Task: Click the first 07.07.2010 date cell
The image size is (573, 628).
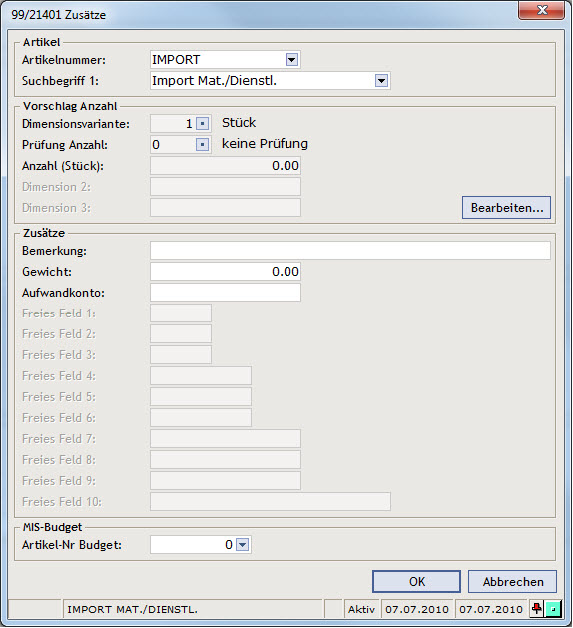Action: 417,609
